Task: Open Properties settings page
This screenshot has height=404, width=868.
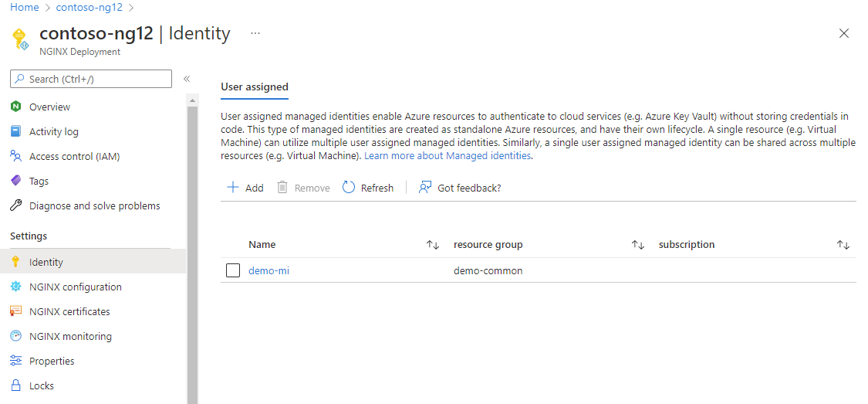Action: (x=52, y=361)
